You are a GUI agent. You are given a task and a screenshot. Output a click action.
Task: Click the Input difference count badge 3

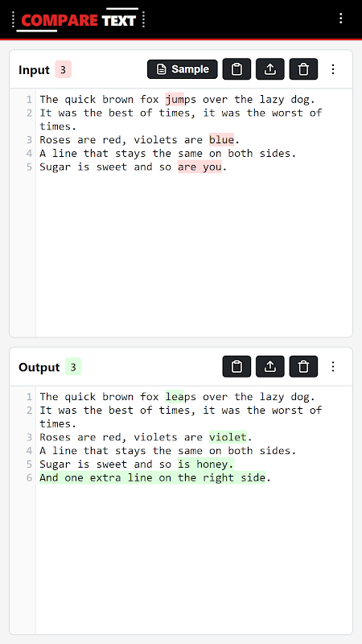(64, 69)
